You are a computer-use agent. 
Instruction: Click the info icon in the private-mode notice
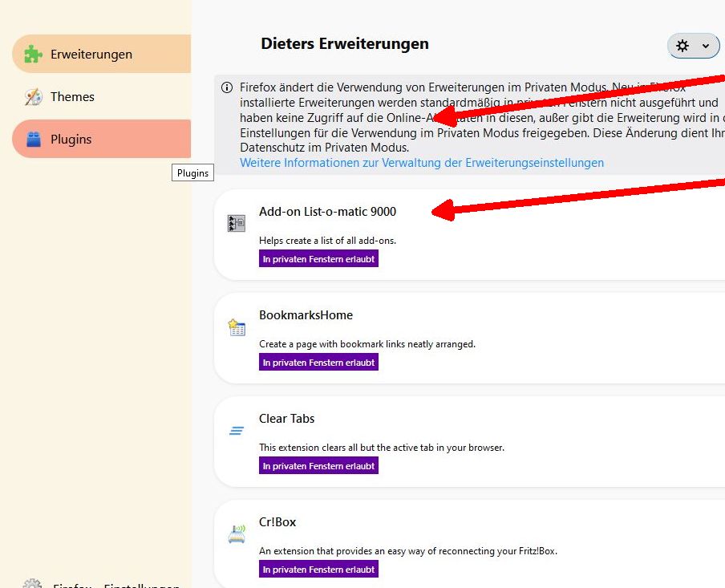pyautogui.click(x=226, y=87)
